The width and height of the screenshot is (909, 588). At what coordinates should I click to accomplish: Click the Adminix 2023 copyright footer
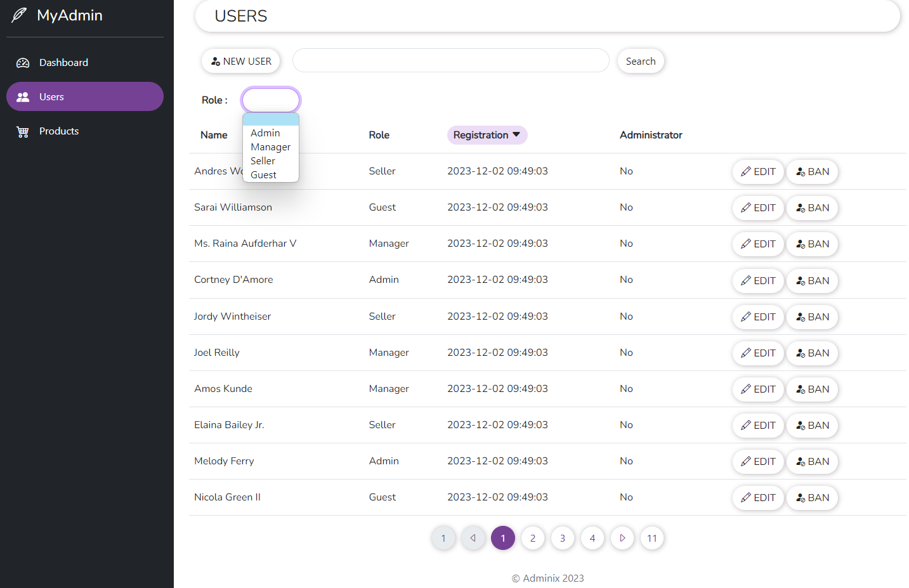point(548,578)
